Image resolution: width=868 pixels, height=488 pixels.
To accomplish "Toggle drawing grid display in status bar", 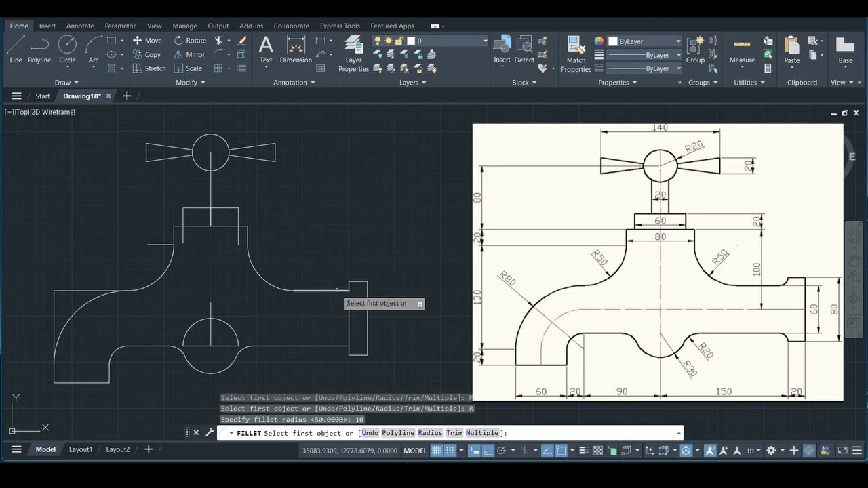I will [436, 450].
